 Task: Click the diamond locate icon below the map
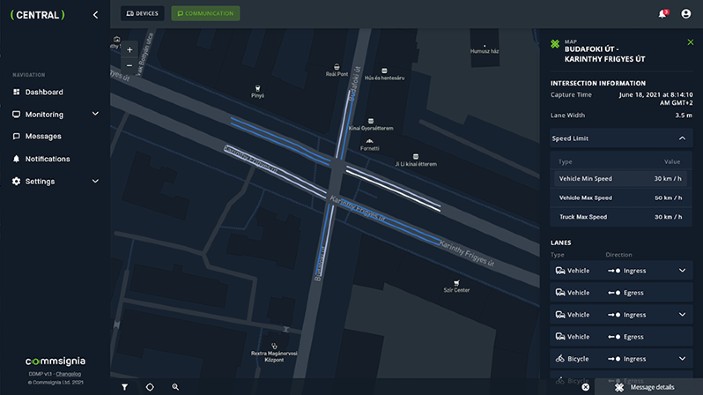(x=150, y=387)
